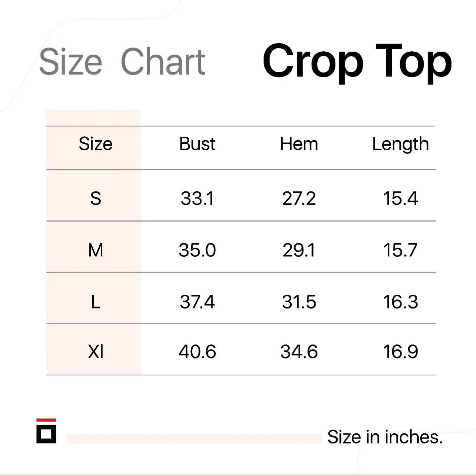Click length value 16.3
The height and width of the screenshot is (475, 476).
coord(400,302)
